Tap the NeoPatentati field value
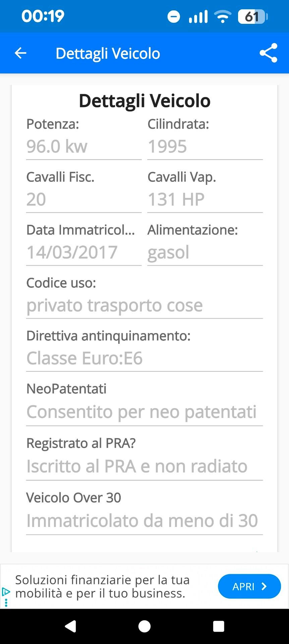 pos(144,412)
